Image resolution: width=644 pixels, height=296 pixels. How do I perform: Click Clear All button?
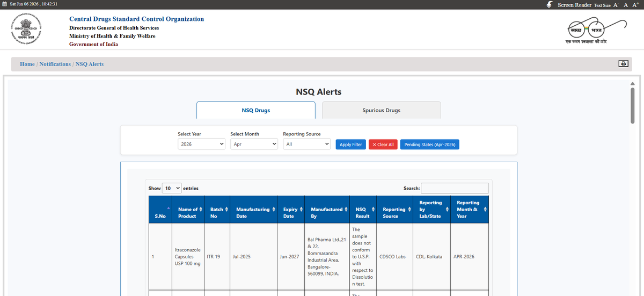[x=383, y=145]
